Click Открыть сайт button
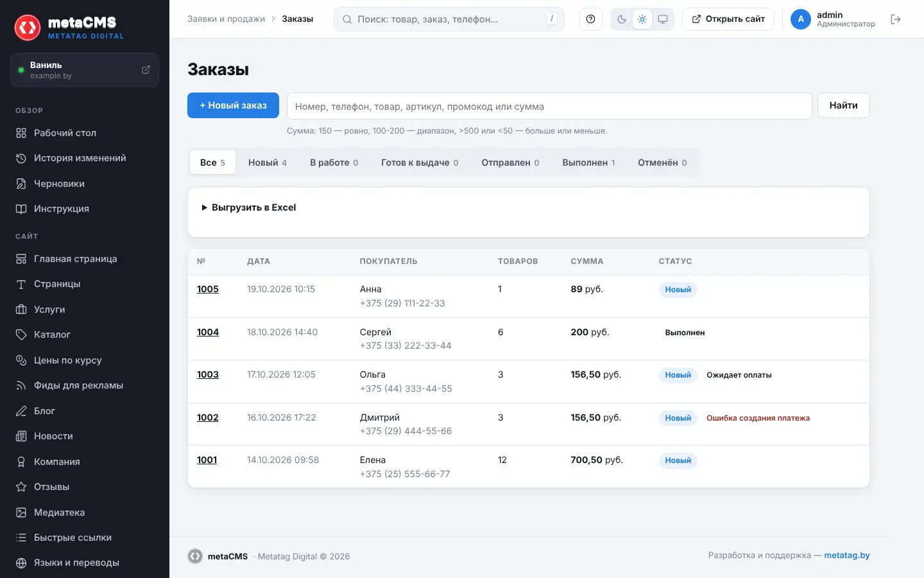Screen dimensions: 924x578 tap(728, 19)
